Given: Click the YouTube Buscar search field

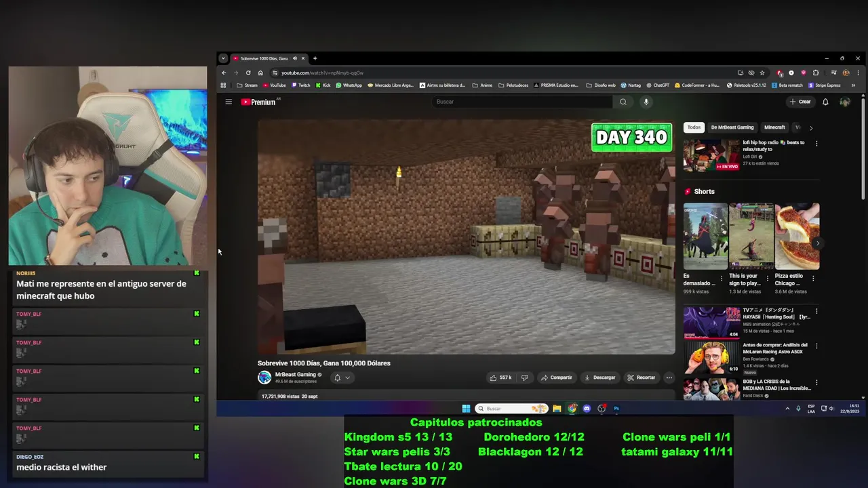Looking at the screenshot, I should [522, 102].
